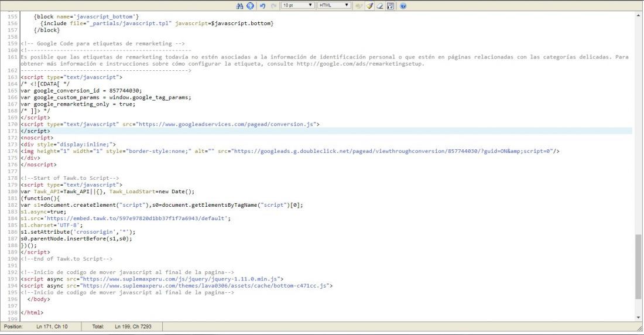Click 'var google_custom_params' line

[x=106, y=97]
